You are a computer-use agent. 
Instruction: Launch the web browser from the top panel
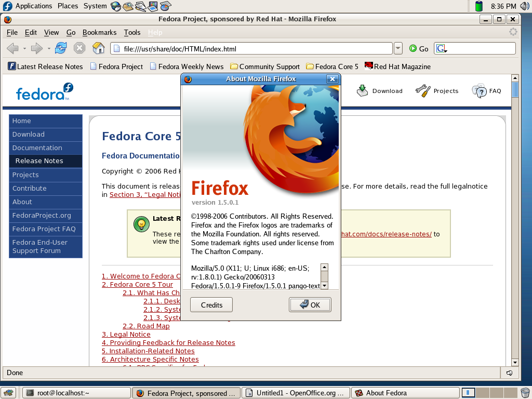(x=116, y=6)
